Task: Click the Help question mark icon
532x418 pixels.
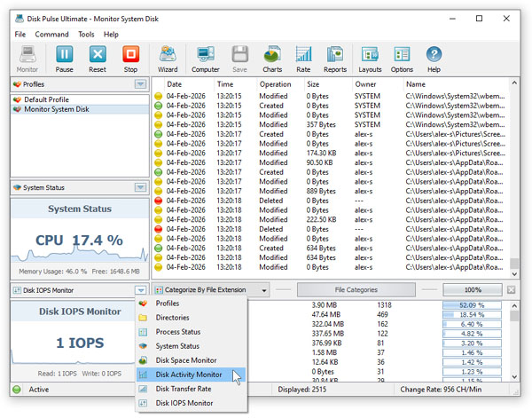Action: point(434,59)
